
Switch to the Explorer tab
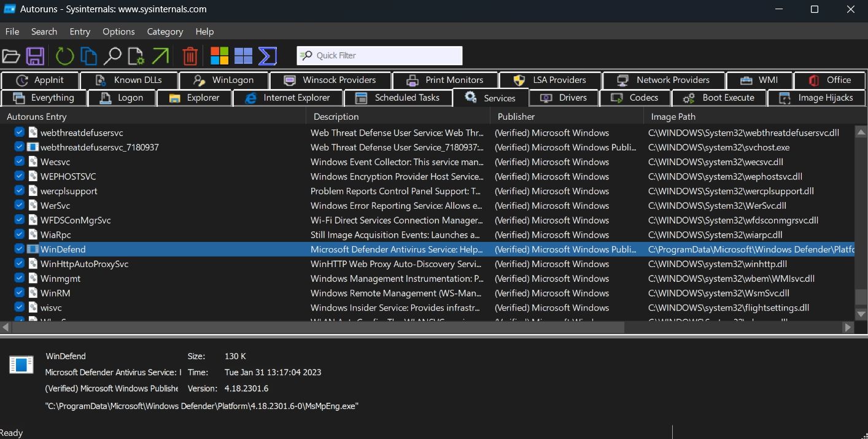195,98
